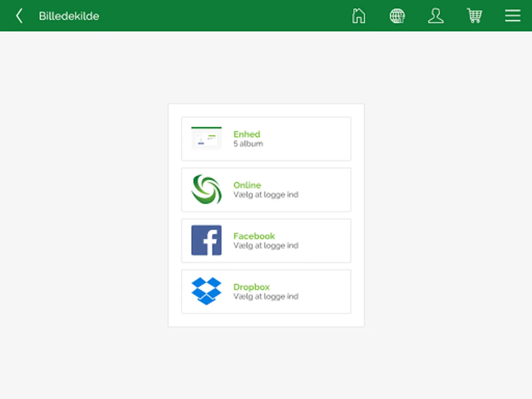532x399 pixels.
Task: Choose the Online source label
Action: [x=247, y=185]
